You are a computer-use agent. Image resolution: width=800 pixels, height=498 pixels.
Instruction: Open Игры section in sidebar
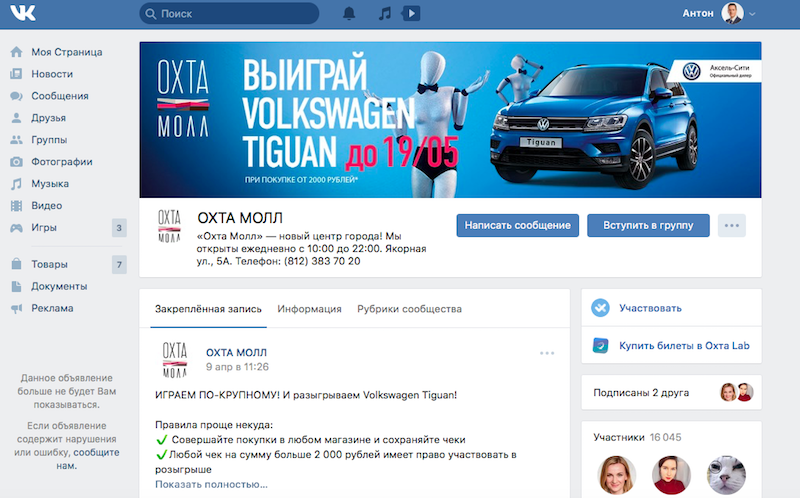pos(44,228)
